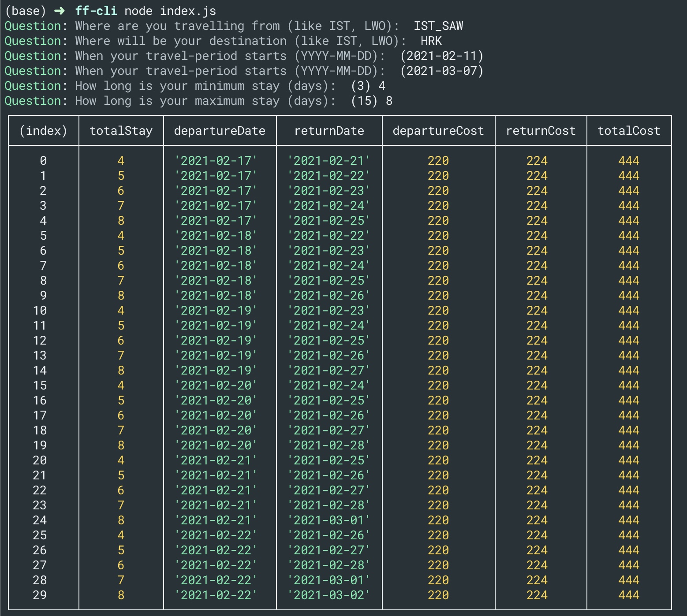The height and width of the screenshot is (616, 687).
Task: Click the index cell for row 13
Action: pos(40,356)
